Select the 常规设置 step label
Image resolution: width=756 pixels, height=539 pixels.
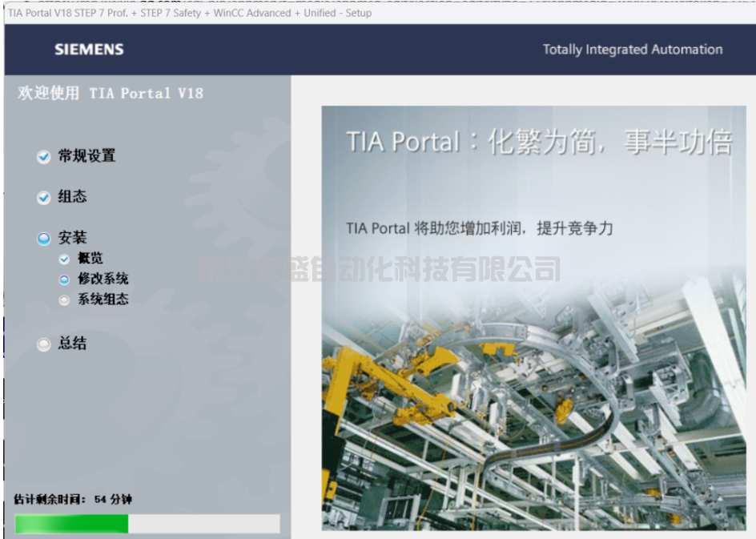[86, 156]
